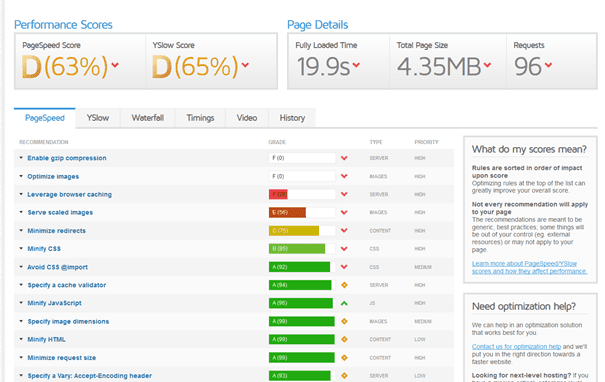This screenshot has height=382, width=605.
Task: Click orange diamond icon for Specify a cache validator
Action: point(344,285)
